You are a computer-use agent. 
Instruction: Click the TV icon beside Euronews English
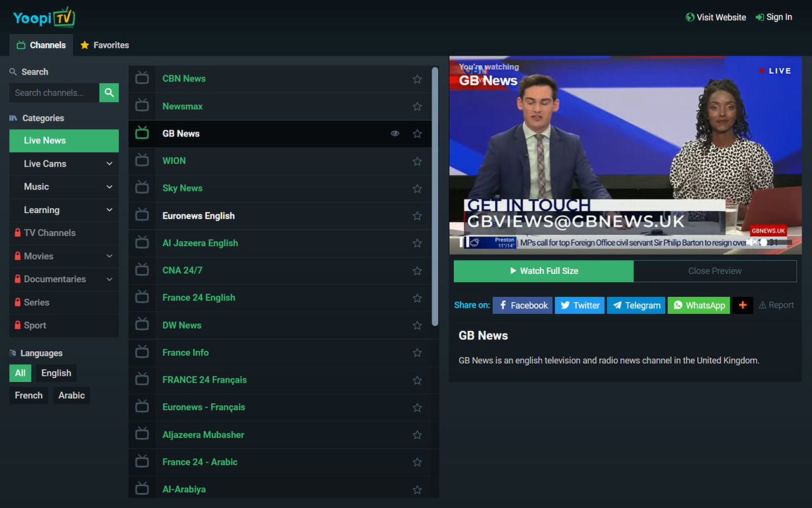click(x=142, y=215)
